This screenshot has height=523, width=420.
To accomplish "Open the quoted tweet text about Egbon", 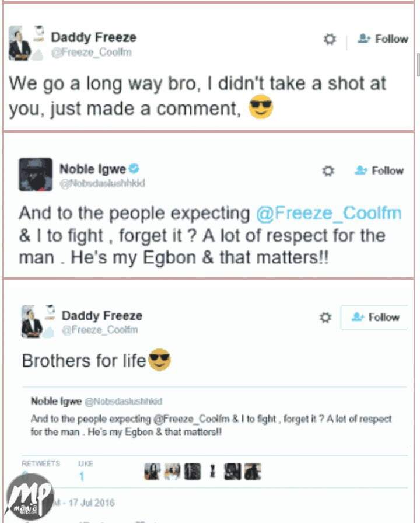I will tap(210, 426).
